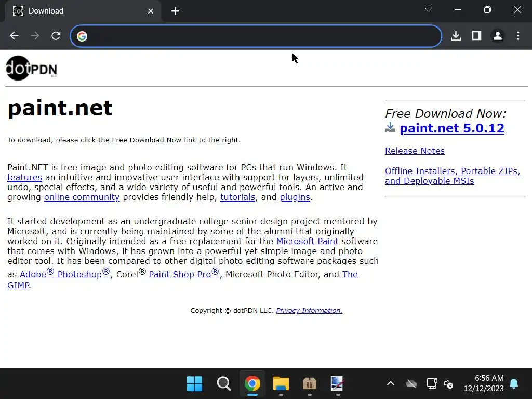
Task: Click the package box taskbar icon
Action: click(x=310, y=384)
